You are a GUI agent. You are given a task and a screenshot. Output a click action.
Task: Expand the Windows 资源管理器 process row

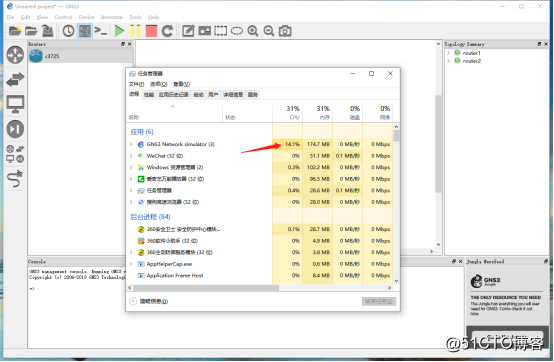tap(131, 167)
